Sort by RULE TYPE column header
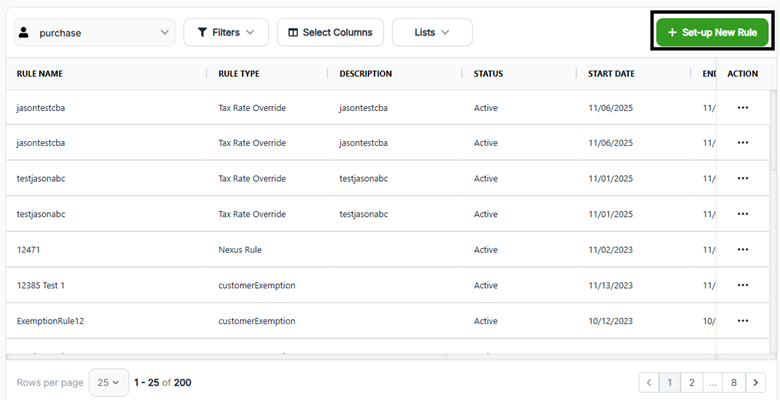This screenshot has width=780, height=400. 239,74
